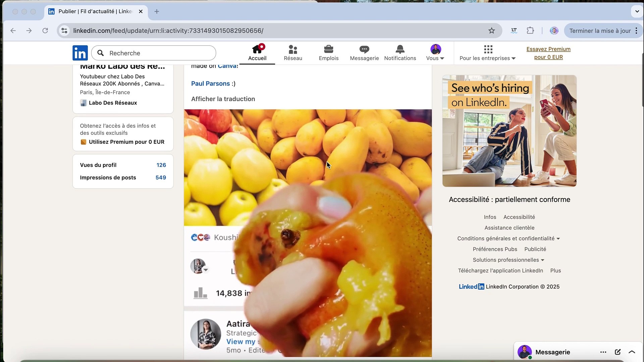644x362 pixels.
Task: Open the Notifications bell icon
Action: 400,50
